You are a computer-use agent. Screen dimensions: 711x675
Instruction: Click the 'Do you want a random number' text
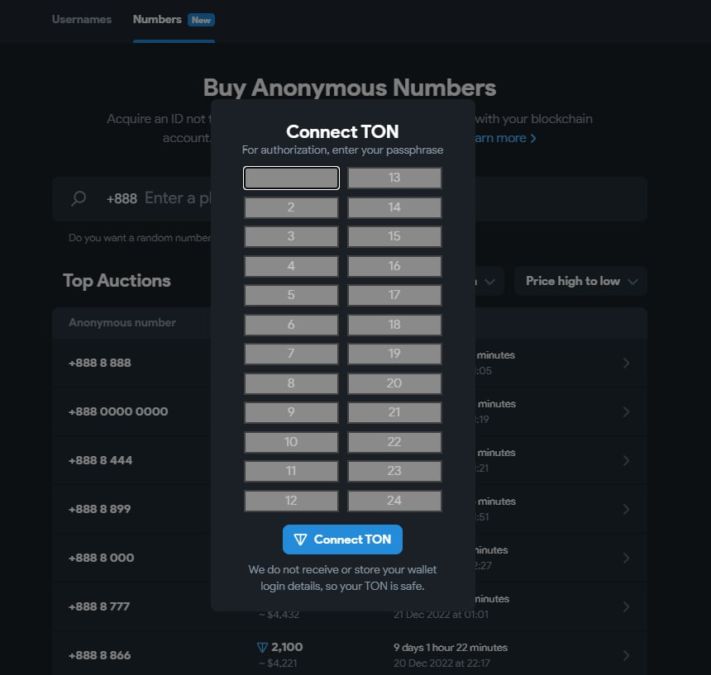140,238
